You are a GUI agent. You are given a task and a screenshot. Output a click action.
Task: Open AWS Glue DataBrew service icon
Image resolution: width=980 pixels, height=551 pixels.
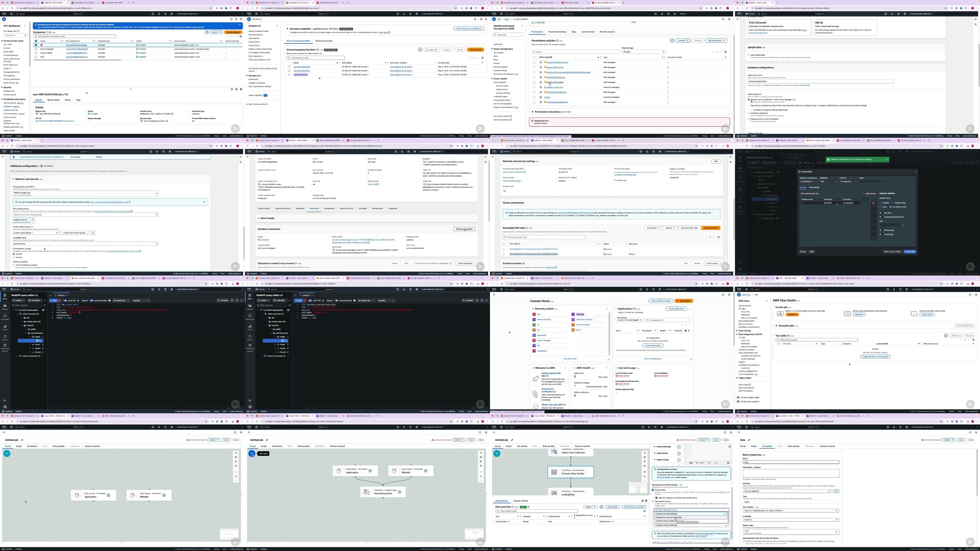573,319
